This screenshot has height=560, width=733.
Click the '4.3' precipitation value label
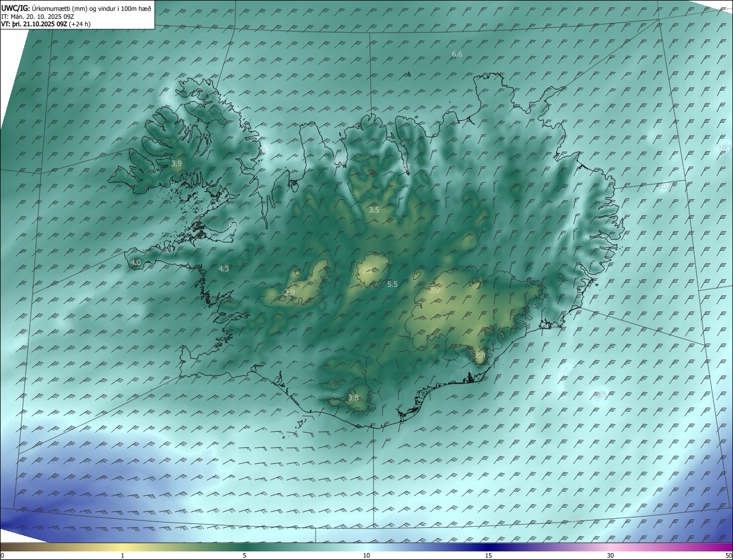coord(224,269)
